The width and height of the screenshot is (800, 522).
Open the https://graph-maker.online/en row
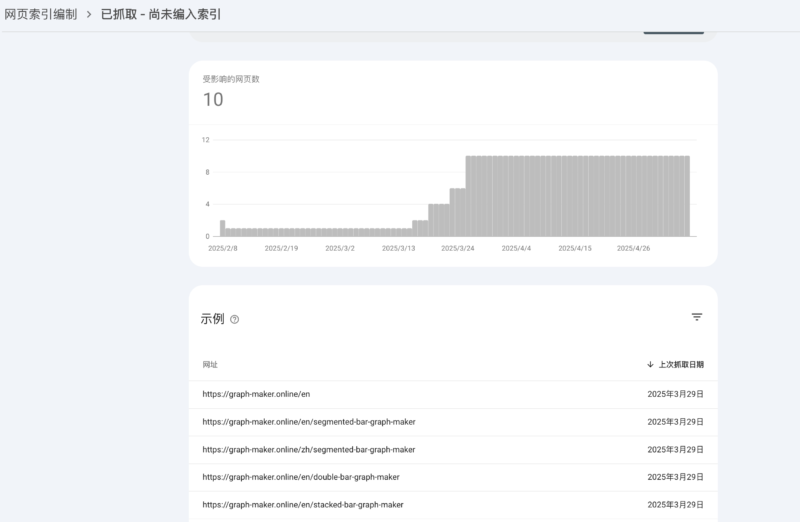256,394
